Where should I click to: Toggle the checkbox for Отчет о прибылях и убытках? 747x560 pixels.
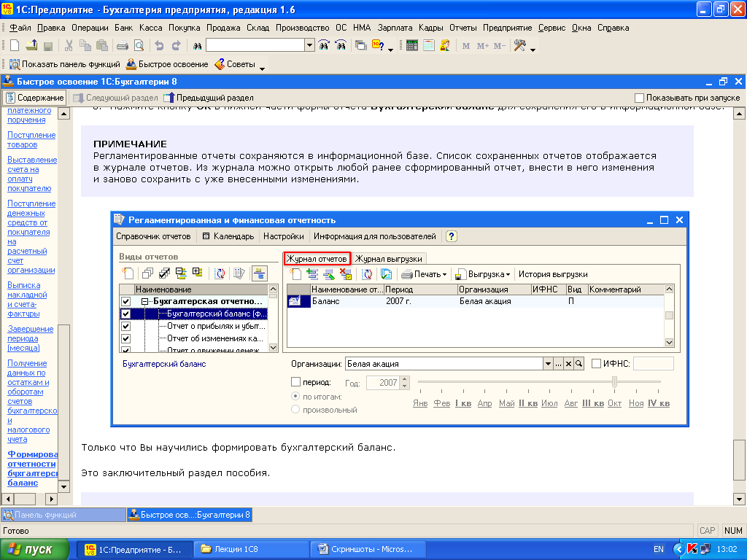125,326
